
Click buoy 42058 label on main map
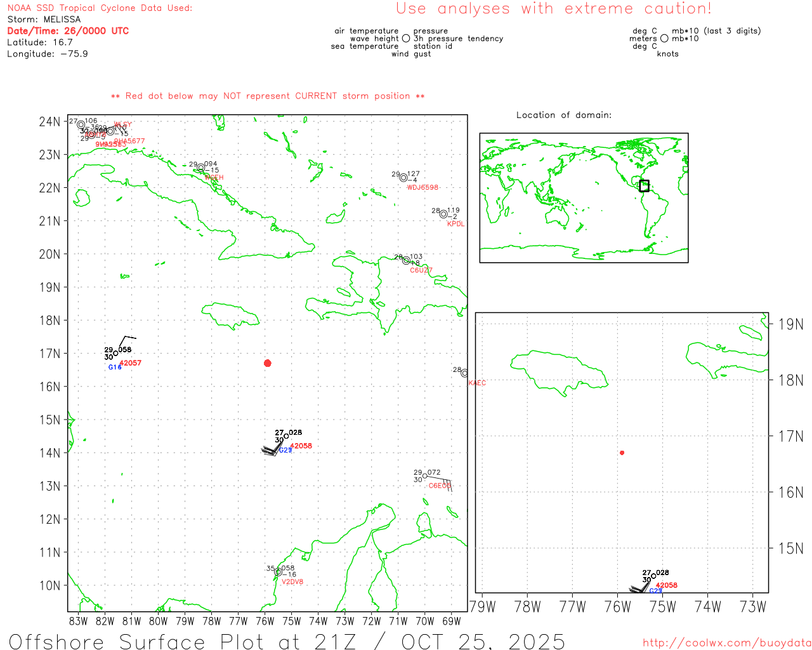(x=301, y=446)
